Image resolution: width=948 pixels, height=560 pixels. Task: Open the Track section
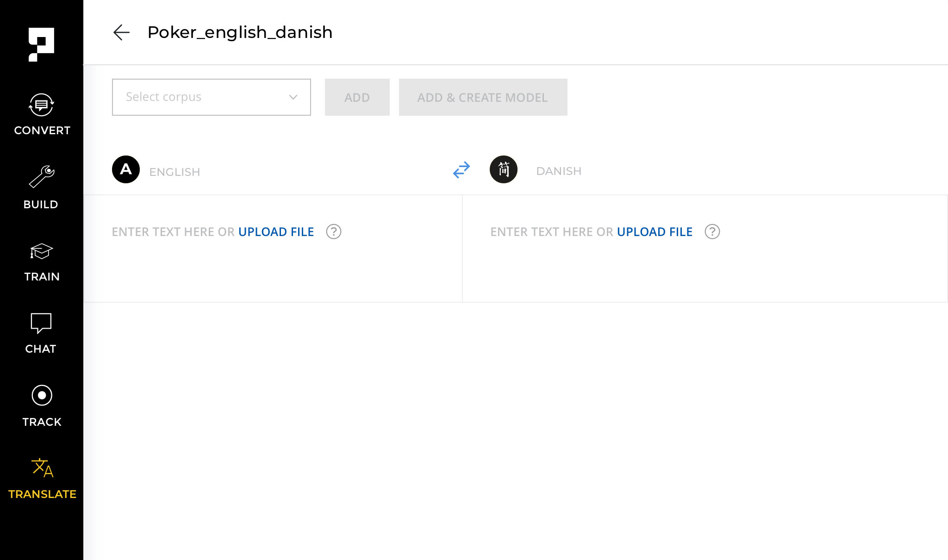click(42, 406)
